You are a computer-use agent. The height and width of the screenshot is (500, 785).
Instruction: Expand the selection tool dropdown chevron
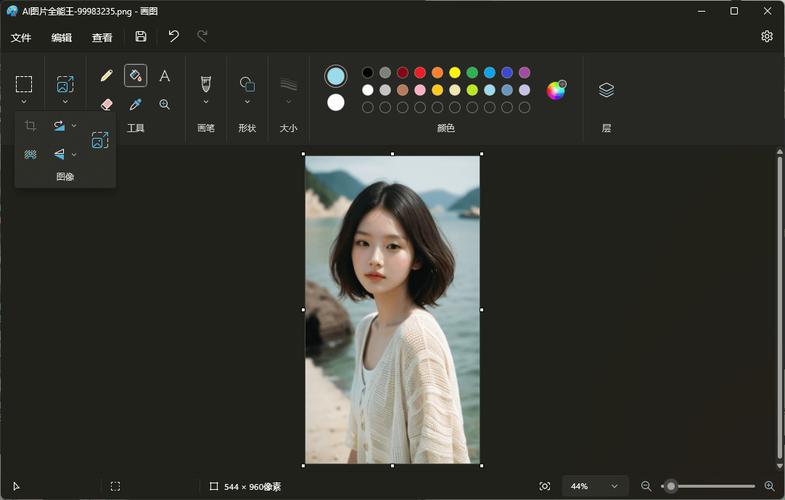tap(24, 102)
